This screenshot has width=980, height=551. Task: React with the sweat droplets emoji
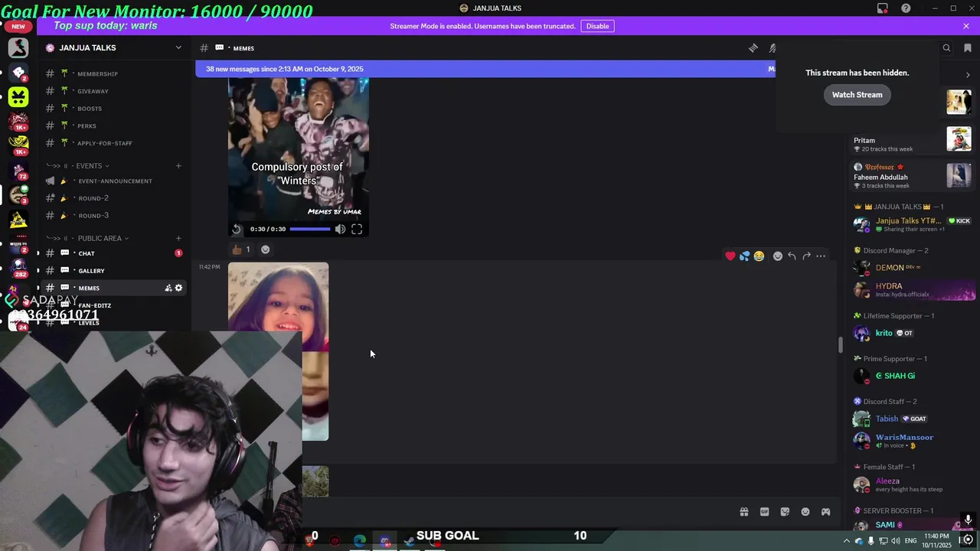pyautogui.click(x=744, y=256)
